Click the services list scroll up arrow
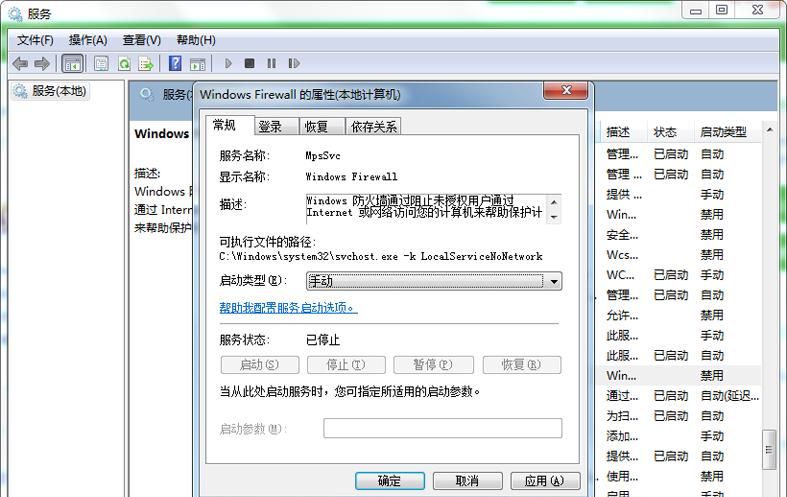Screen dimensions: 787x497 (x=769, y=130)
